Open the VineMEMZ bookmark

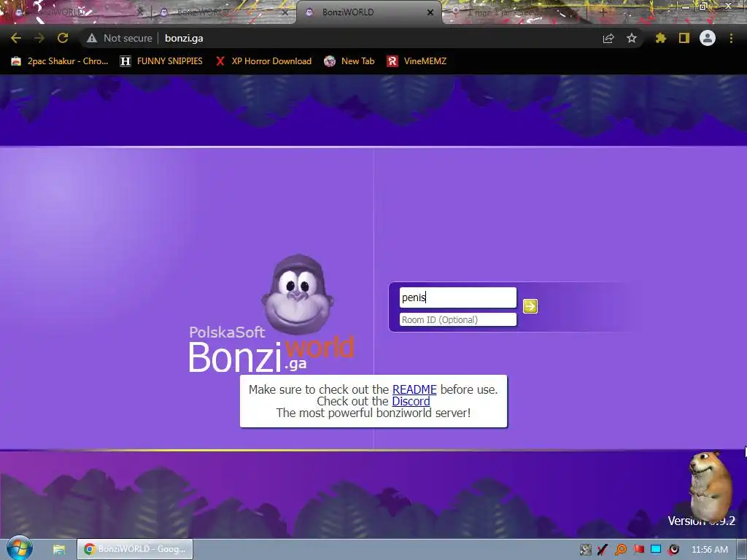[417, 61]
